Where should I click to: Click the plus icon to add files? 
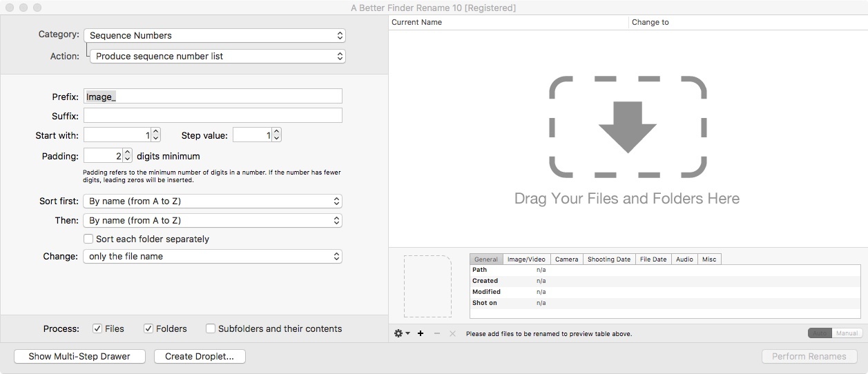[x=421, y=333]
